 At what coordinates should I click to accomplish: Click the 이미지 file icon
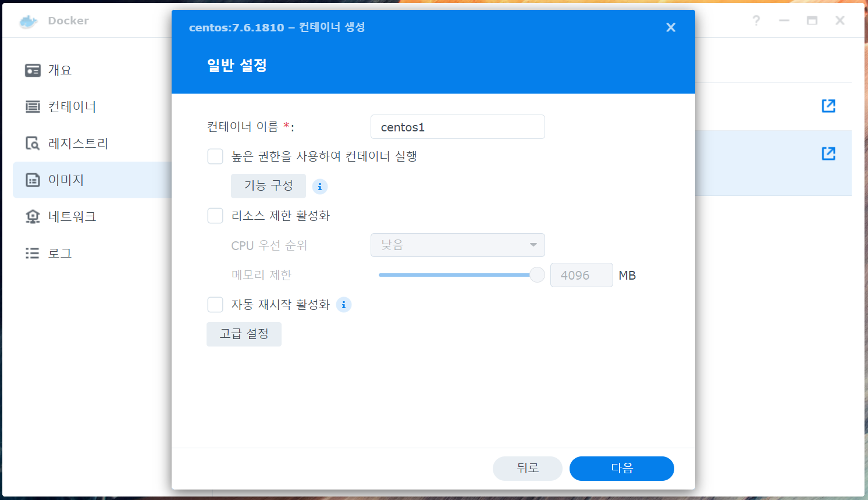click(x=33, y=180)
